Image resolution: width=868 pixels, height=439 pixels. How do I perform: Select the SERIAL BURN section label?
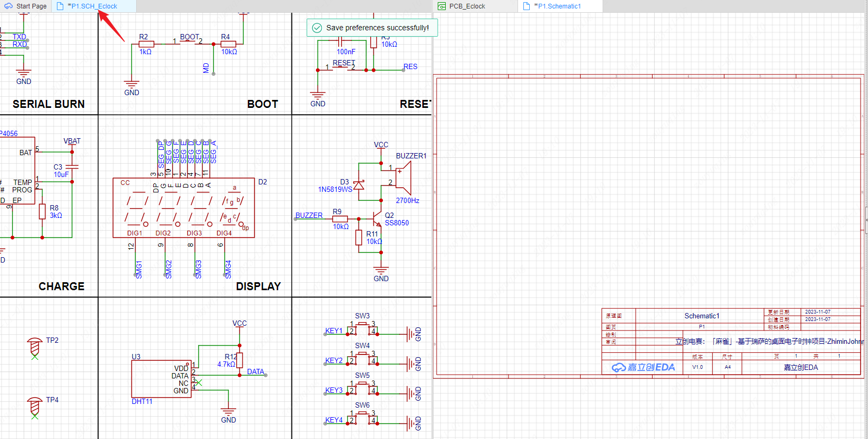48,104
